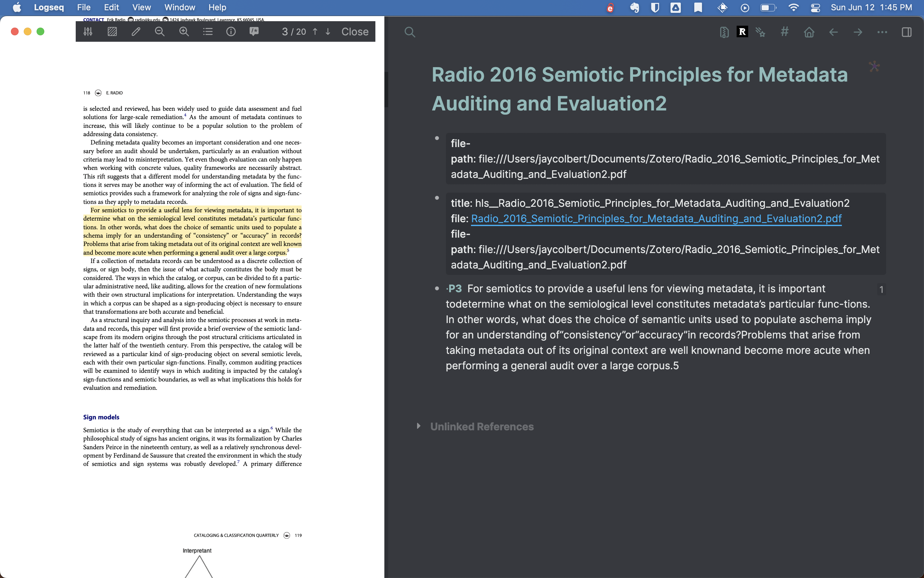Click the first file-path property block
924x578 pixels.
665,159
